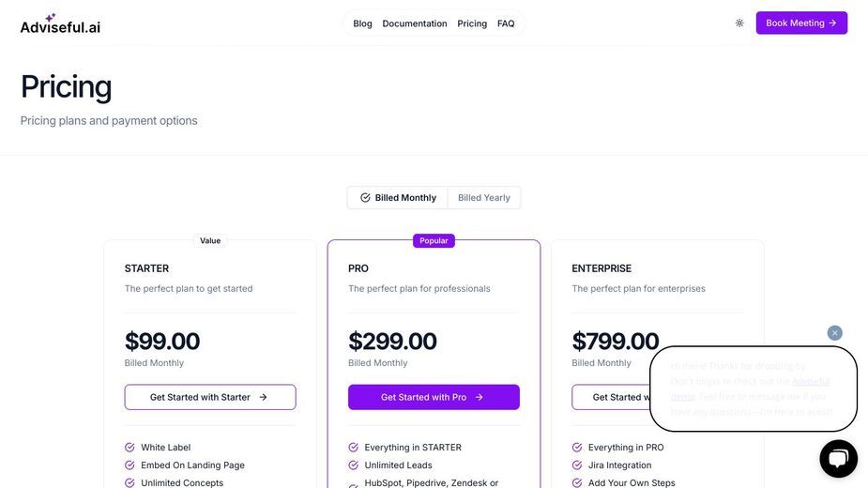868x488 pixels.
Task: Click the checkmark icon beside White Label
Action: coord(129,447)
